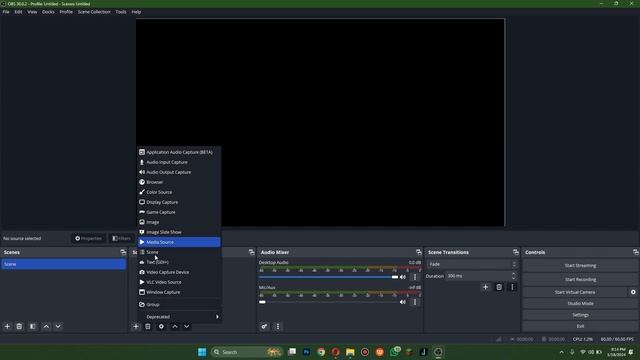Choose Audio Output Capture
This screenshot has height=360, width=640.
180,172
